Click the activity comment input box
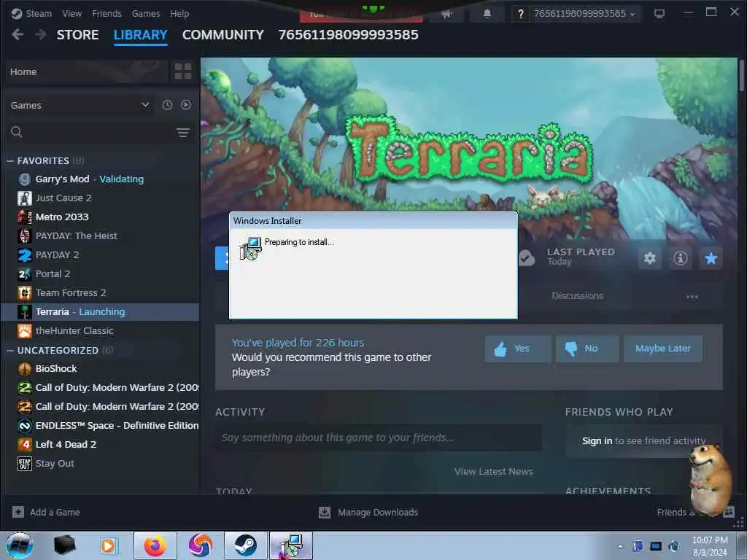Screen dimensions: 747x560 click(x=379, y=437)
